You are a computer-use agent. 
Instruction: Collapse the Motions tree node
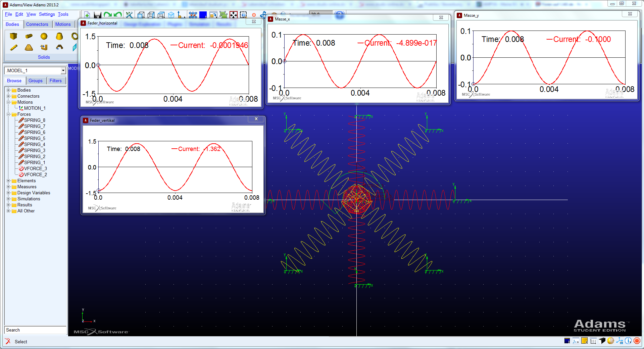8,102
